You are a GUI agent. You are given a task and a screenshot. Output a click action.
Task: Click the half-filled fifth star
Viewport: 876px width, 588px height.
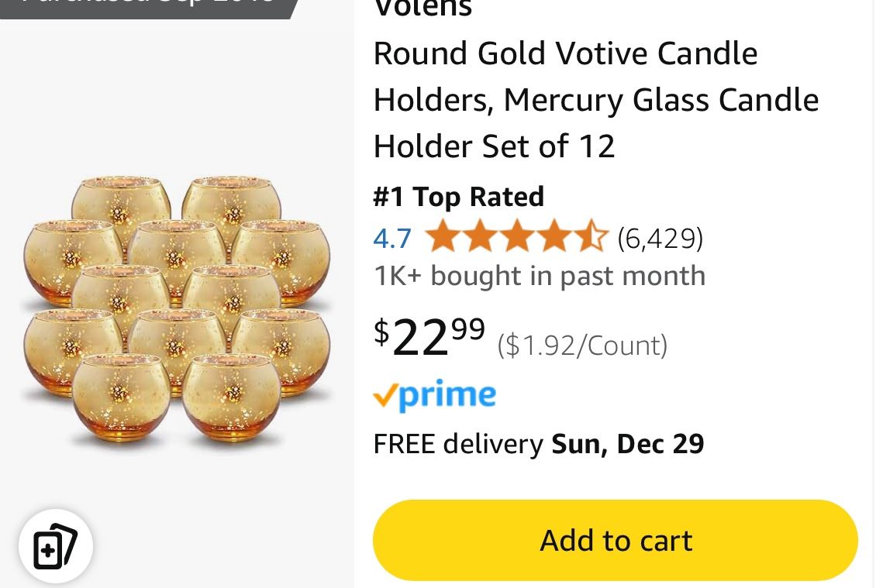(592, 237)
